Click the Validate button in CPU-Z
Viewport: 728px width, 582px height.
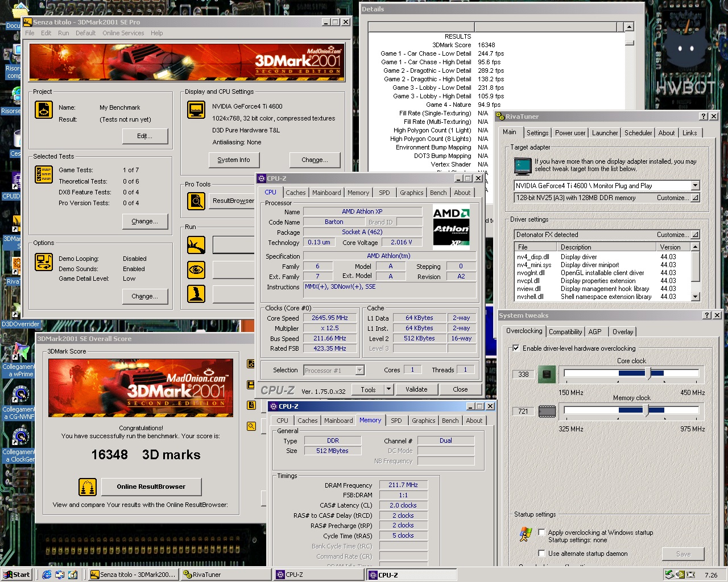pyautogui.click(x=416, y=389)
